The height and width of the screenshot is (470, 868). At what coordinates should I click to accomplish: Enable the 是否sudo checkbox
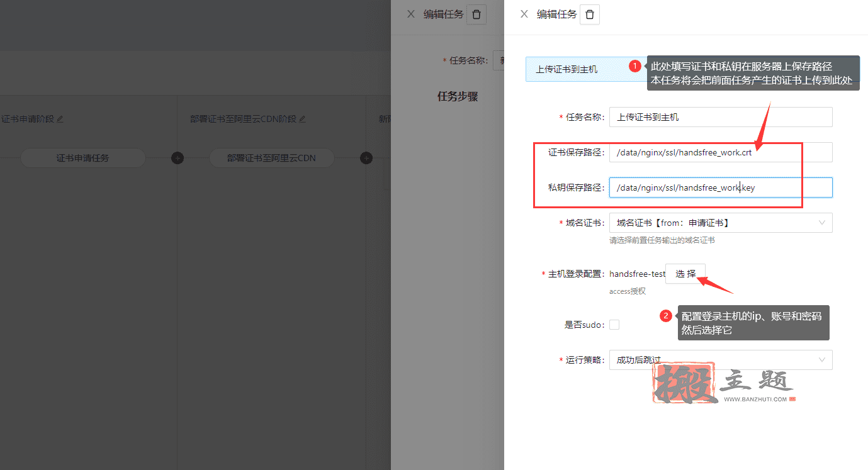[614, 325]
